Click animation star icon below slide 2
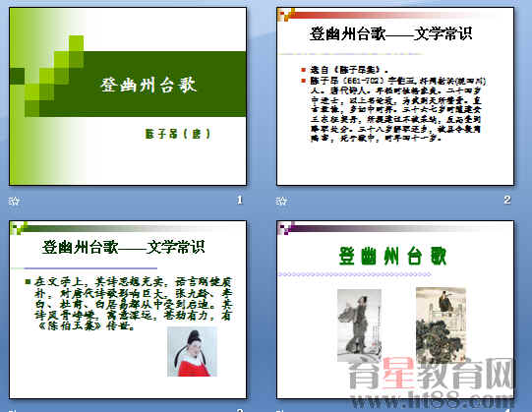Image resolution: width=532 pixels, height=412 pixels. pos(281,201)
